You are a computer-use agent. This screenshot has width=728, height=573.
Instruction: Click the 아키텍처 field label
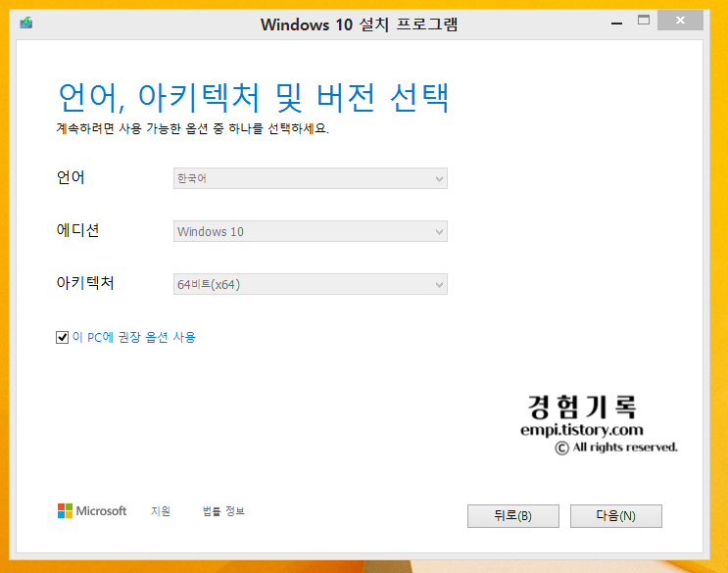click(x=85, y=282)
